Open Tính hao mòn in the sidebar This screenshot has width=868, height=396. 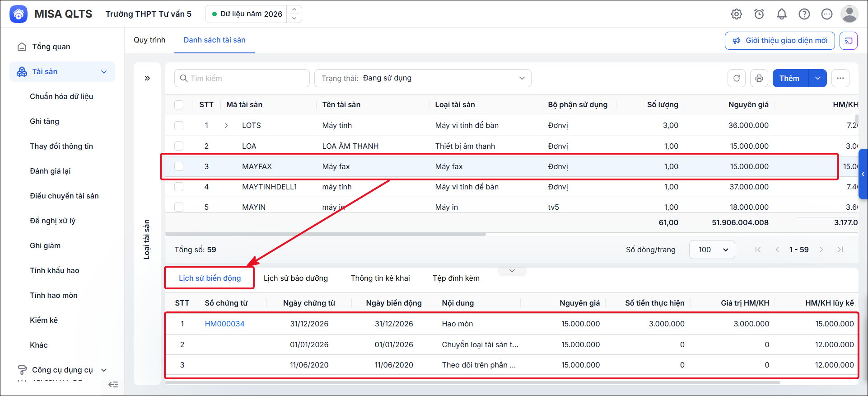click(x=54, y=295)
